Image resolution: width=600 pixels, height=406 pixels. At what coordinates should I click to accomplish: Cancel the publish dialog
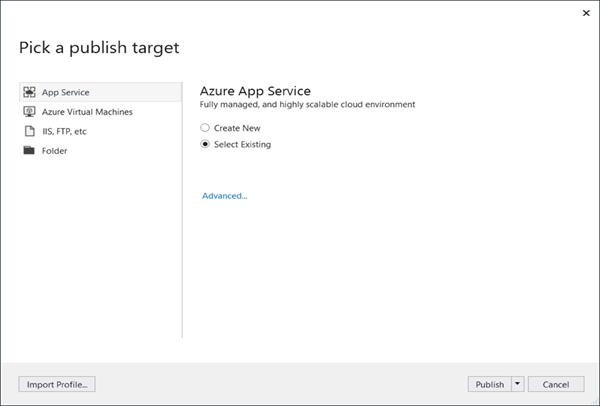(556, 384)
